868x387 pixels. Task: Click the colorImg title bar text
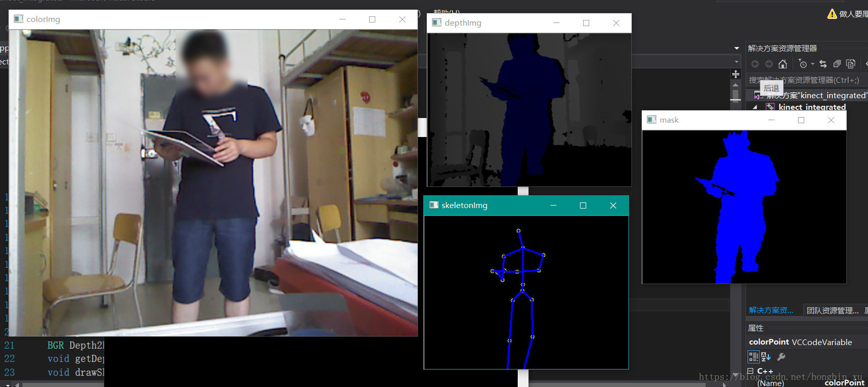pos(43,19)
